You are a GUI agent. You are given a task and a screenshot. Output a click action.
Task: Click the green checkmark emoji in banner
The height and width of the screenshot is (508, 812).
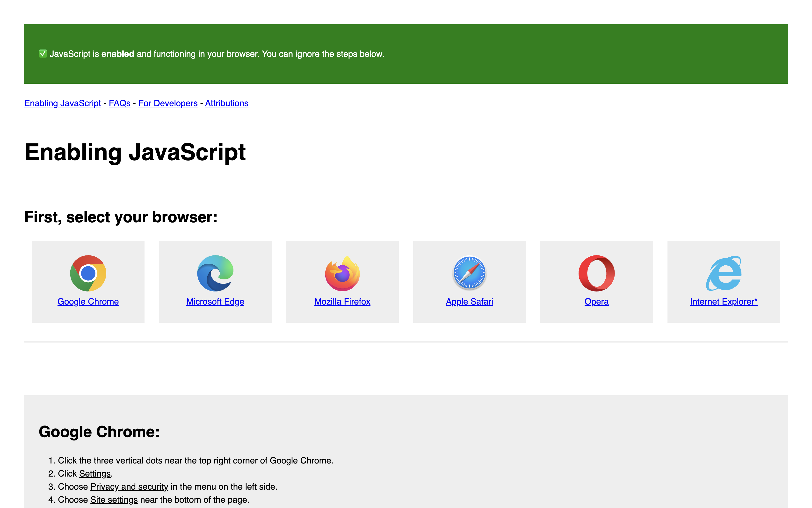tap(43, 54)
